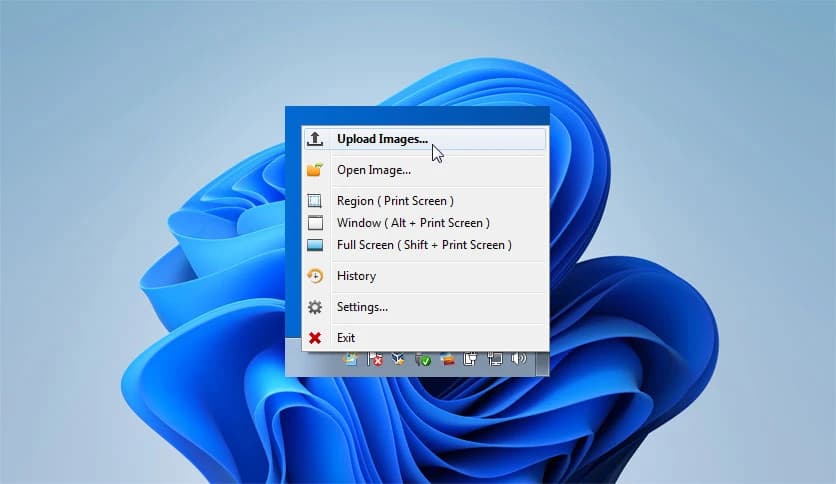Click the USB safely remove tray icon
836x484 pixels.
[x=423, y=359]
